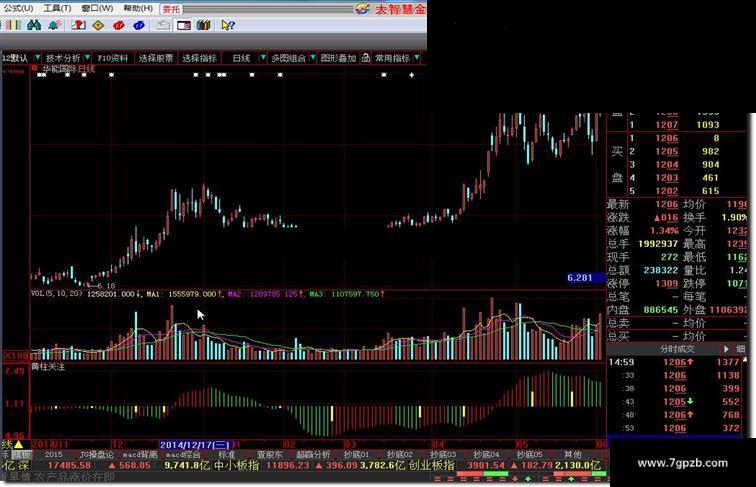Screen dimensions: 756x487
Task: Click the 分时成交 panel header
Action: pos(677,349)
